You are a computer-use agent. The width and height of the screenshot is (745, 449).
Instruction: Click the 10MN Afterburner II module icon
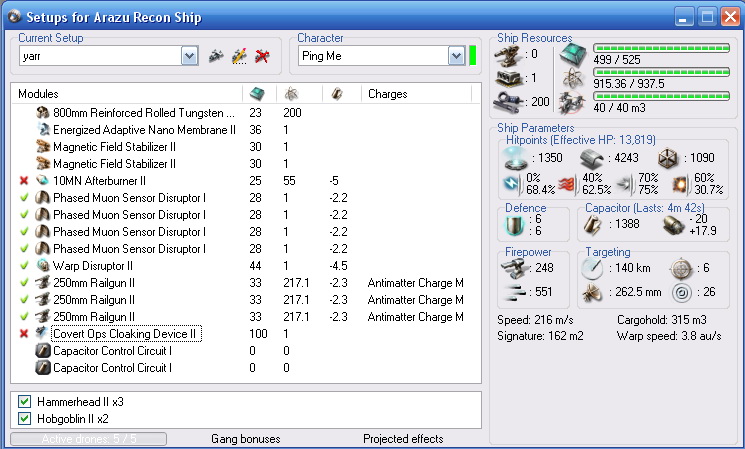(x=43, y=181)
